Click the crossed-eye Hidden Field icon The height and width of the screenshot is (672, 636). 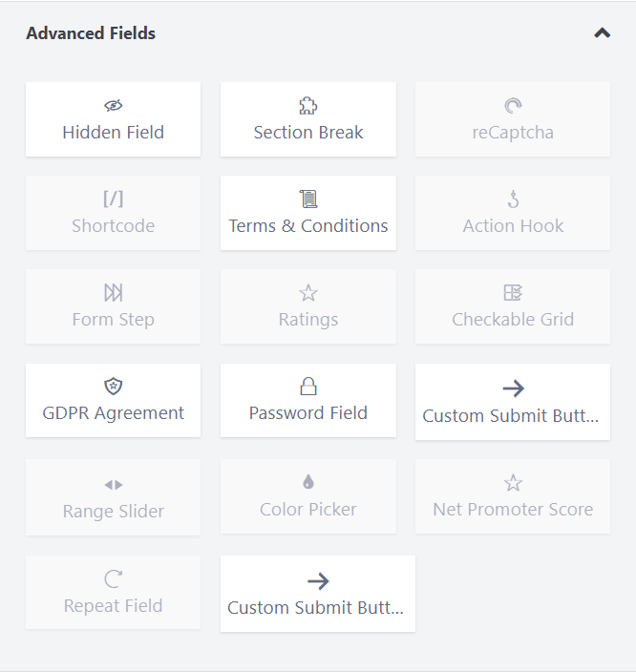pyautogui.click(x=113, y=106)
